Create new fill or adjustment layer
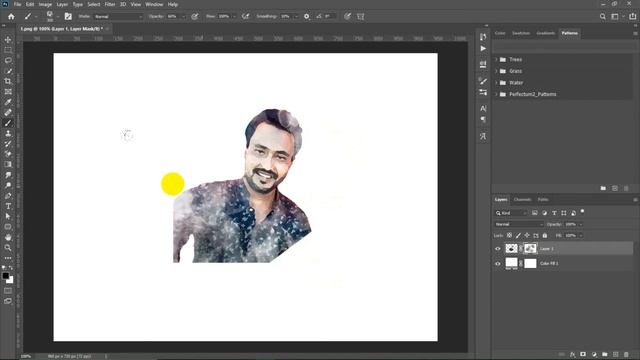640x360 pixels. click(594, 354)
